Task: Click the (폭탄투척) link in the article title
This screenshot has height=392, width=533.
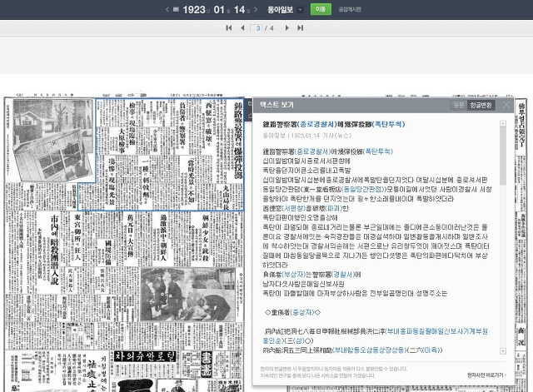Action: (389, 124)
